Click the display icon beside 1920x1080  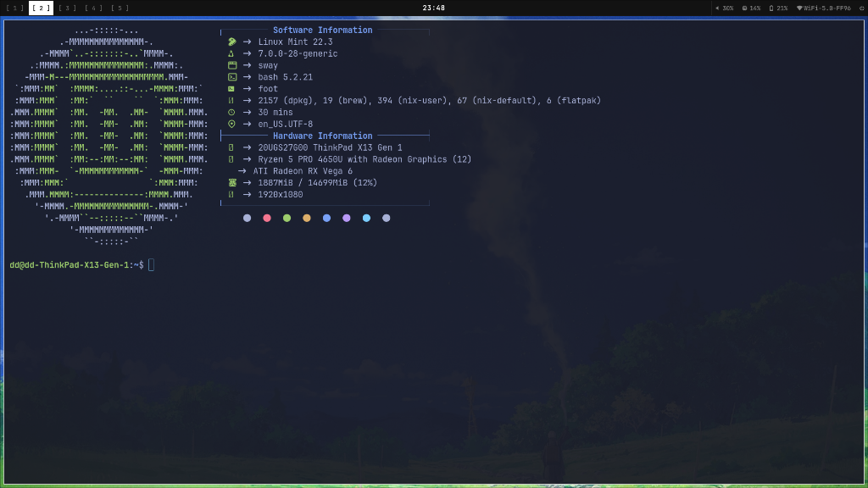tap(231, 195)
